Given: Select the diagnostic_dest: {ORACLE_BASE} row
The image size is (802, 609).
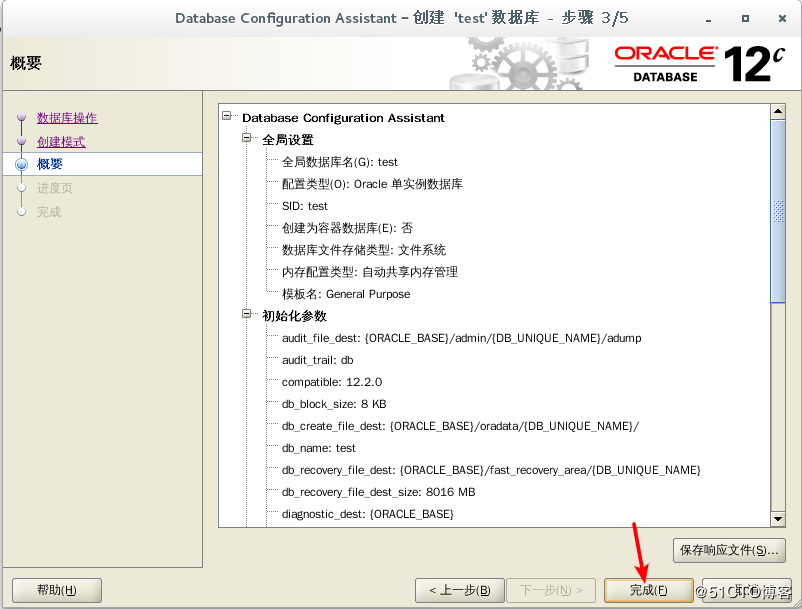Looking at the screenshot, I should [368, 514].
